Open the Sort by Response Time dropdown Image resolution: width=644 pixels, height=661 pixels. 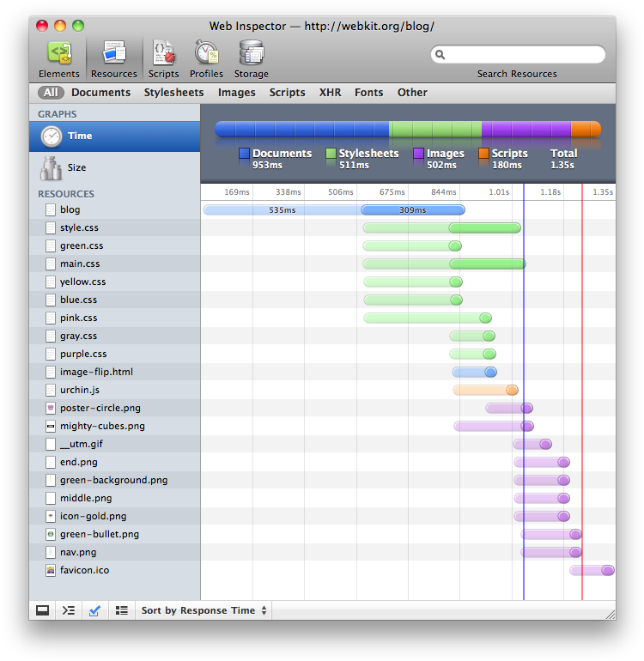204,610
